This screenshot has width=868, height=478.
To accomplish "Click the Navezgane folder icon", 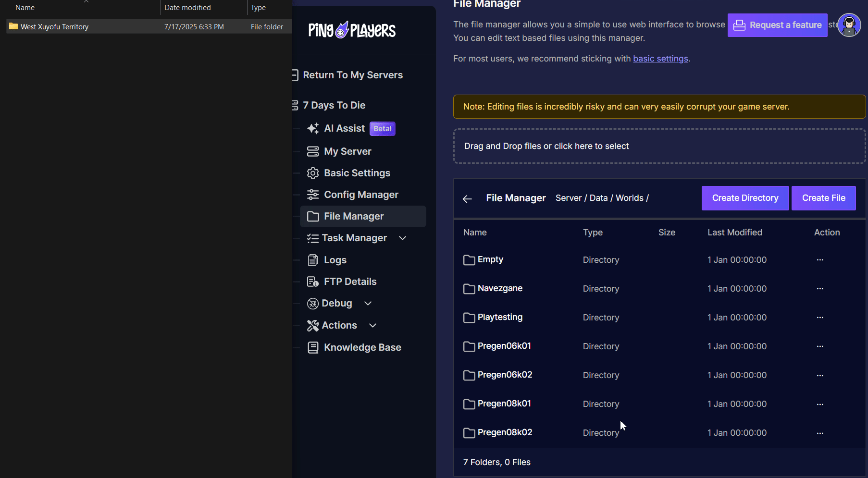I will (469, 289).
